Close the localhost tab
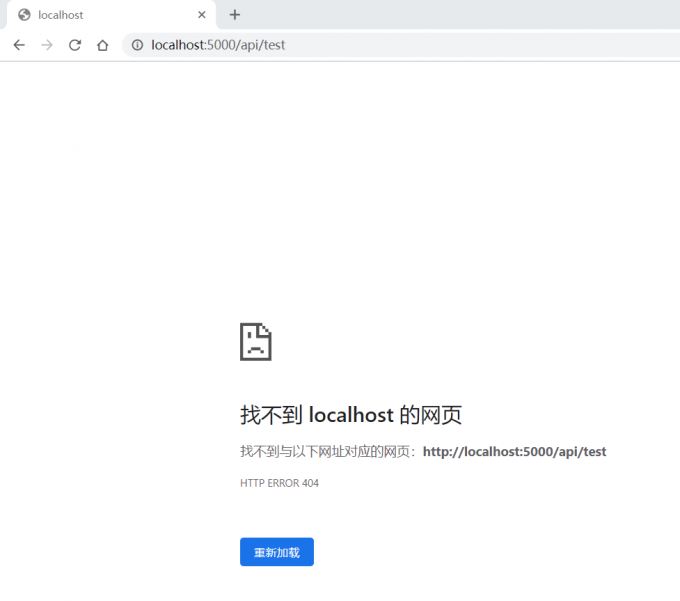 pyautogui.click(x=202, y=15)
